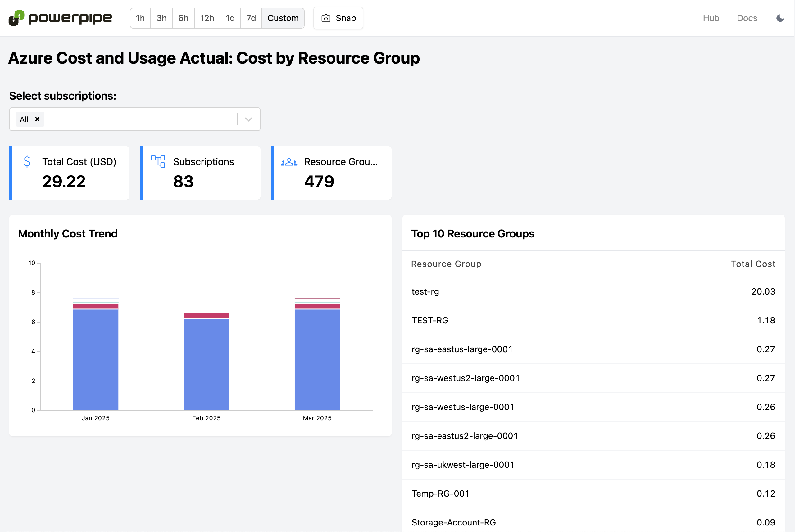Open the Docs page

pos(747,18)
